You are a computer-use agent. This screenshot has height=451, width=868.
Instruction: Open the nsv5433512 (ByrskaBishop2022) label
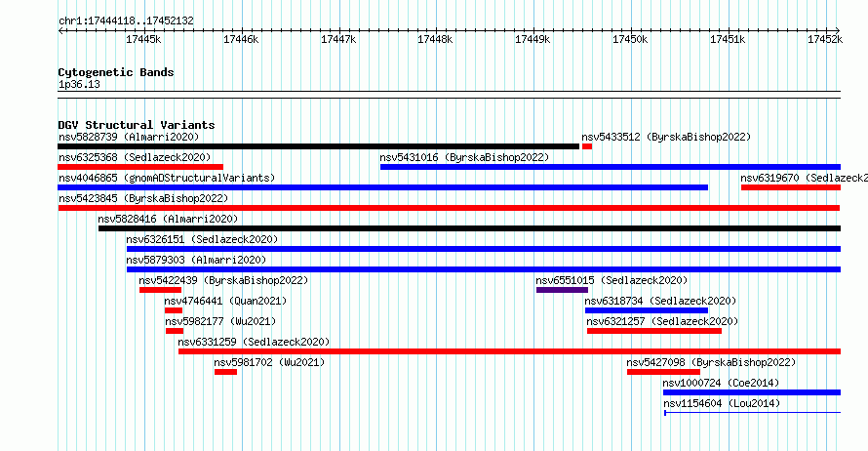coord(666,137)
